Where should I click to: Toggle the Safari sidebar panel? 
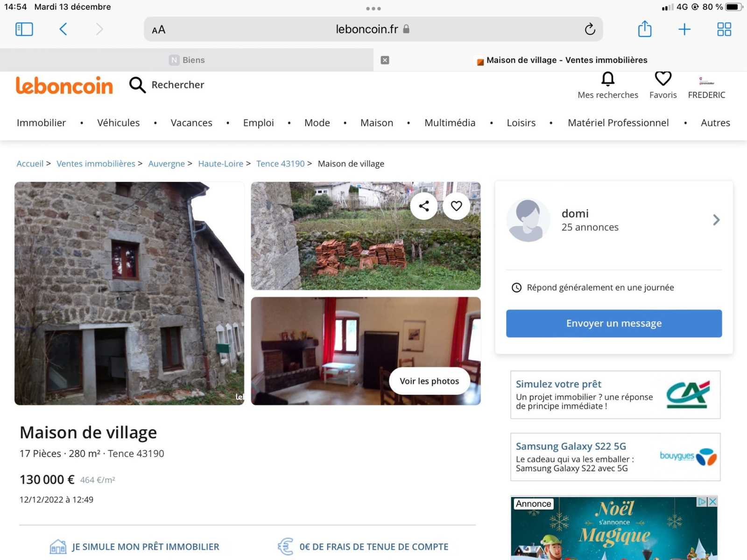point(24,29)
